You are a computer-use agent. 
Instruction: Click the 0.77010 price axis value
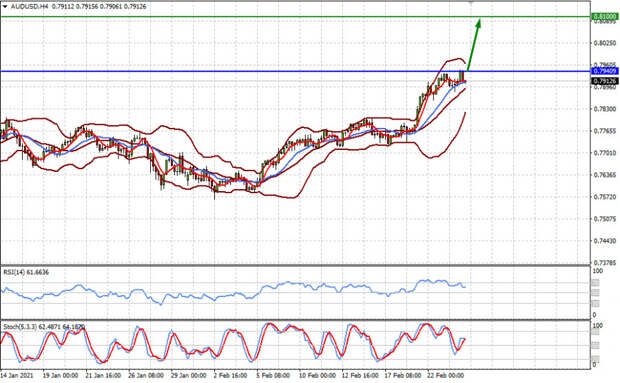[605, 153]
